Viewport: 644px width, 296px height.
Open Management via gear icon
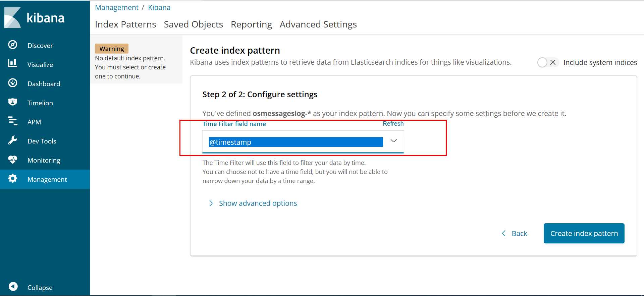[13, 178]
